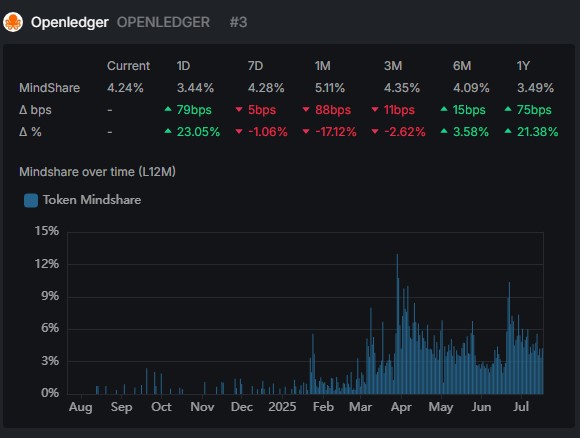Click the red down arrow beside 5bps
580x438 pixels.
pyautogui.click(x=239, y=110)
